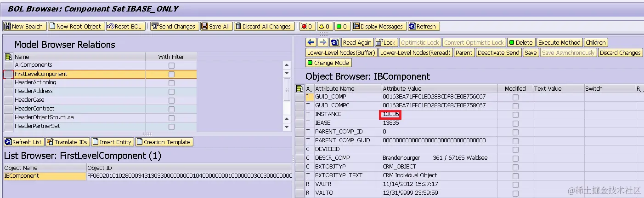This screenshot has width=644, height=198.
Task: Click the Delete button with green square
Action: tap(521, 42)
